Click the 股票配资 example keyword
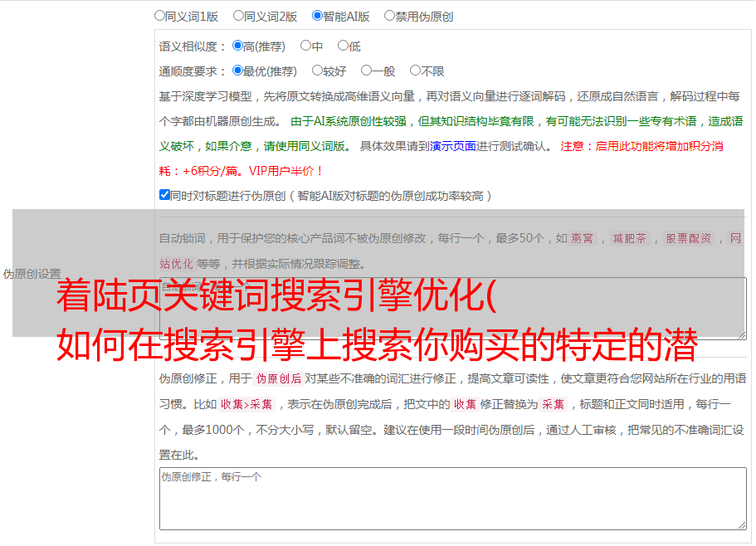 click(688, 238)
